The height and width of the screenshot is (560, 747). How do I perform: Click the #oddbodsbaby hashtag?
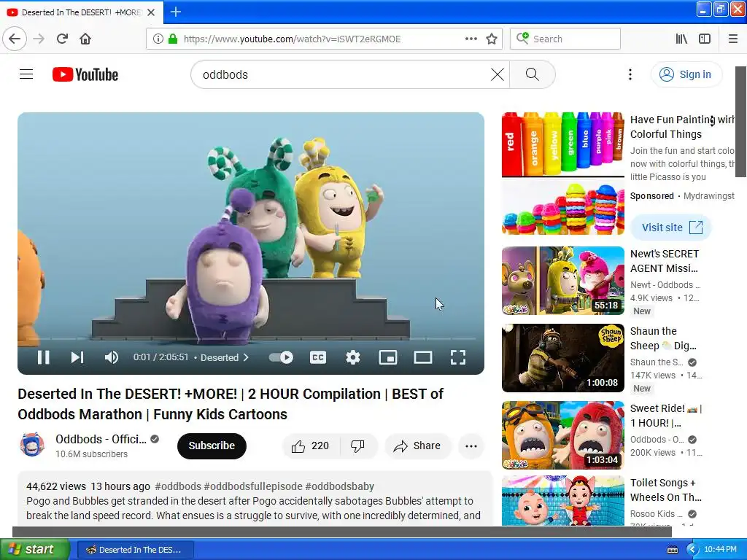[x=339, y=486]
